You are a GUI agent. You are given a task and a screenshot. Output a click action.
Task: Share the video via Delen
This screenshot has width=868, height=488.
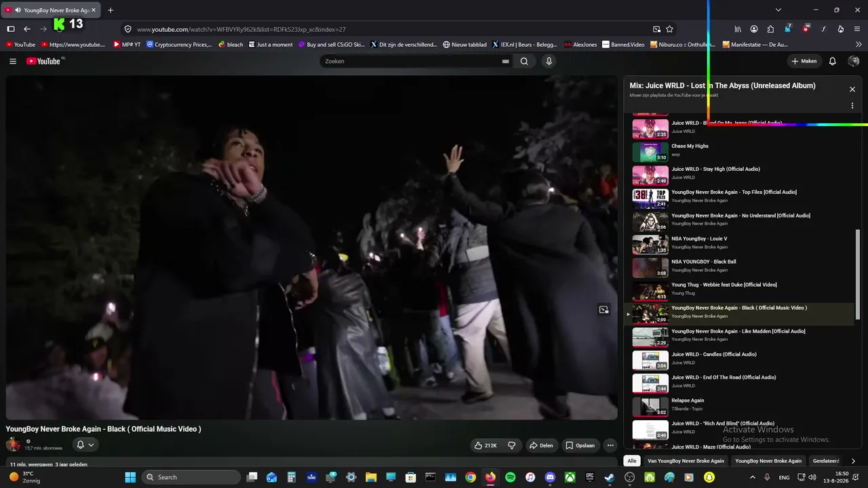[541, 445]
